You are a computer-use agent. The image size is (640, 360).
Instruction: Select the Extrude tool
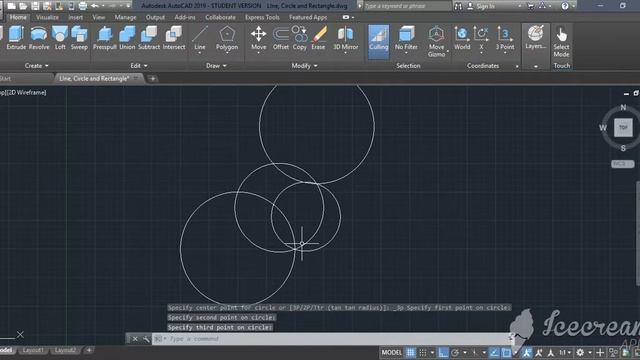(16, 38)
